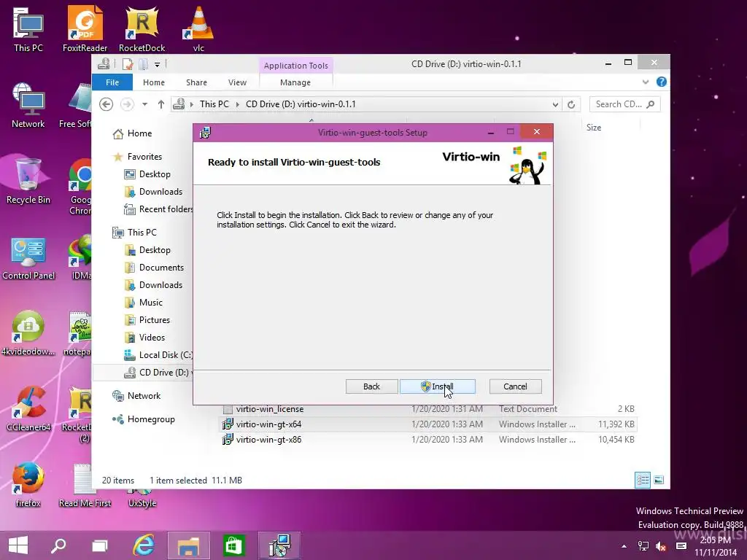Show hidden tray icons arrow
Viewport: 747px width, 560px height.
pyautogui.click(x=624, y=546)
